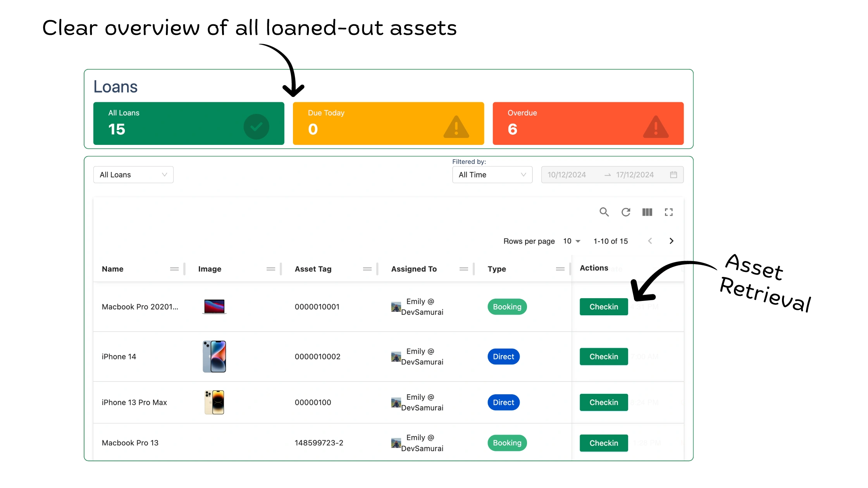Image resolution: width=868 pixels, height=488 pixels.
Task: Click the iPhone 14 image thumbnail
Action: tap(214, 356)
